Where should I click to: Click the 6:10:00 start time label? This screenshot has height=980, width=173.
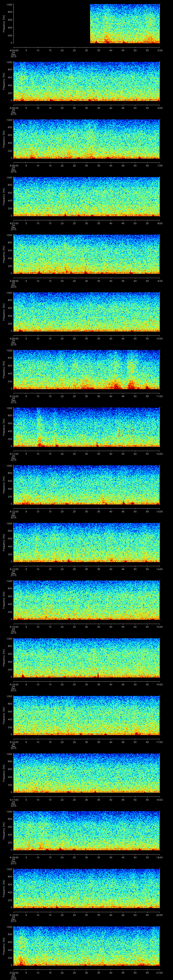(x=14, y=396)
